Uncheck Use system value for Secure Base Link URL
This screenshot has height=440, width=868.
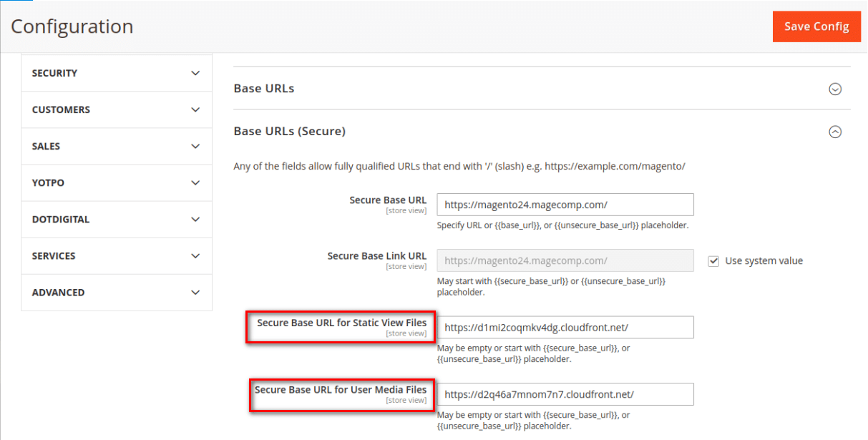point(713,260)
